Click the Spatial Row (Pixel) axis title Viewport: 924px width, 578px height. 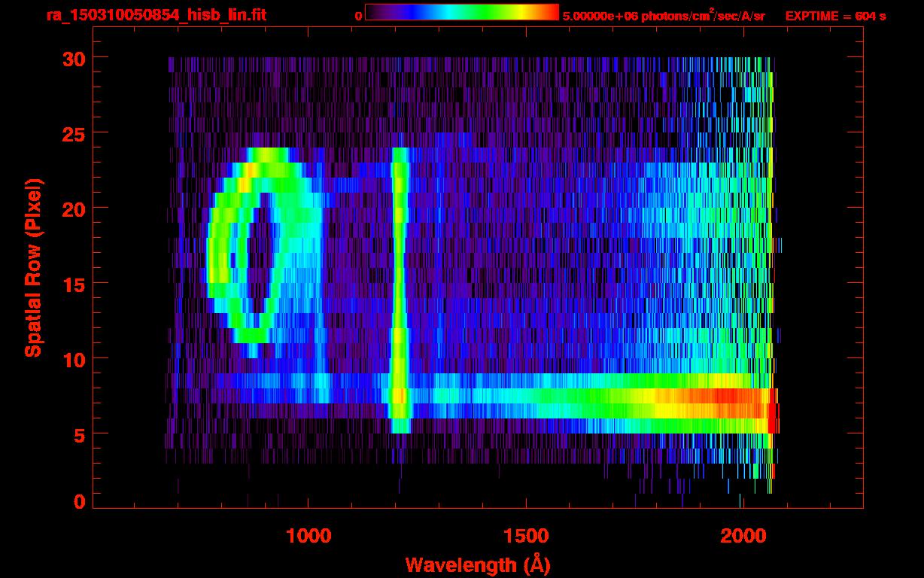pos(33,268)
